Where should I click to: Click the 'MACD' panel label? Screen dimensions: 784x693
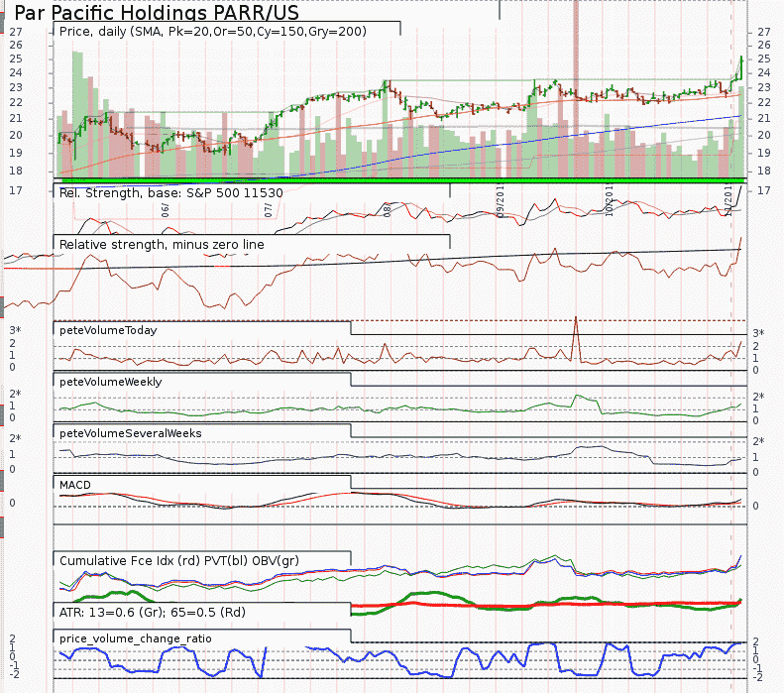[75, 485]
